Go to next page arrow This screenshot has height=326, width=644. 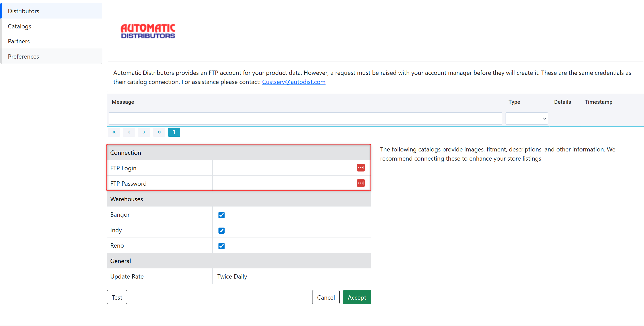coord(144,132)
